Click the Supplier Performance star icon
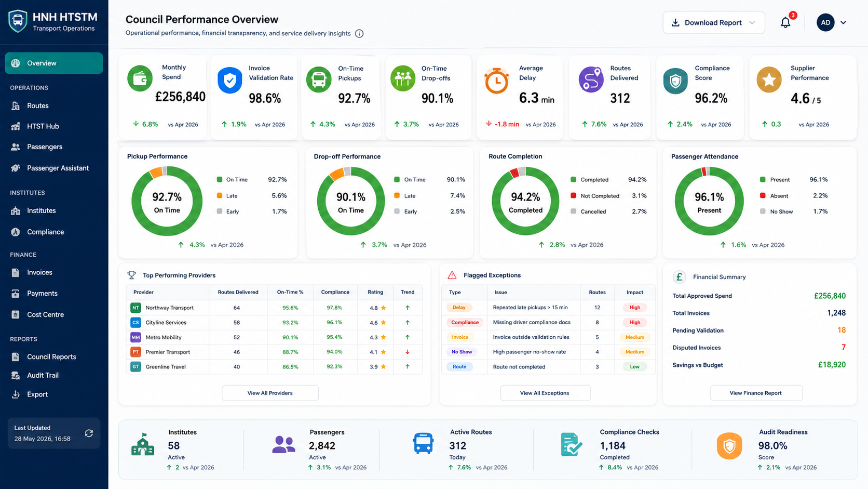The image size is (868, 489). point(769,80)
